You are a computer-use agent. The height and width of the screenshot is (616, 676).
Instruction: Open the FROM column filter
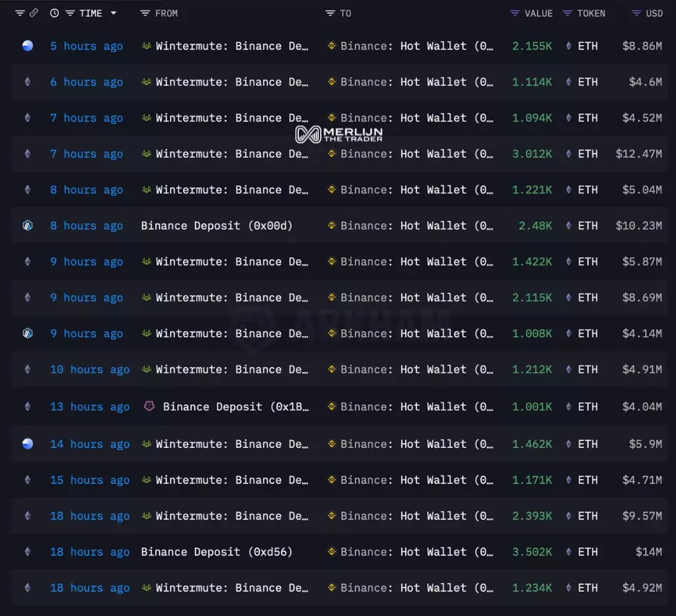point(145,13)
